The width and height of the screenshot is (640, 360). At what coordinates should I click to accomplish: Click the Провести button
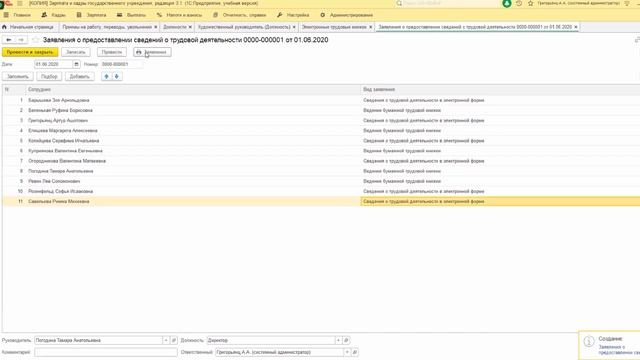pyautogui.click(x=112, y=52)
